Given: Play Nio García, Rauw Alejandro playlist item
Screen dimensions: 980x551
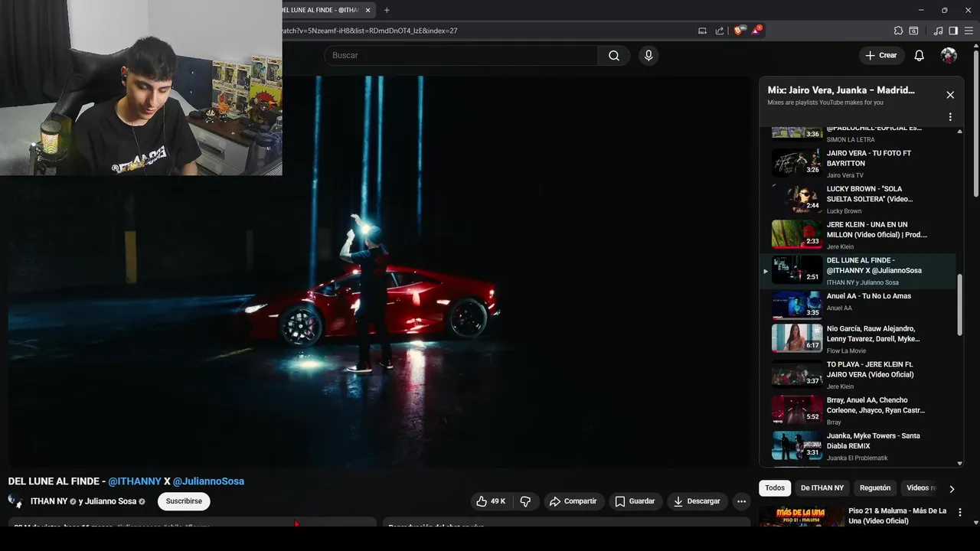Looking at the screenshot, I should point(857,339).
